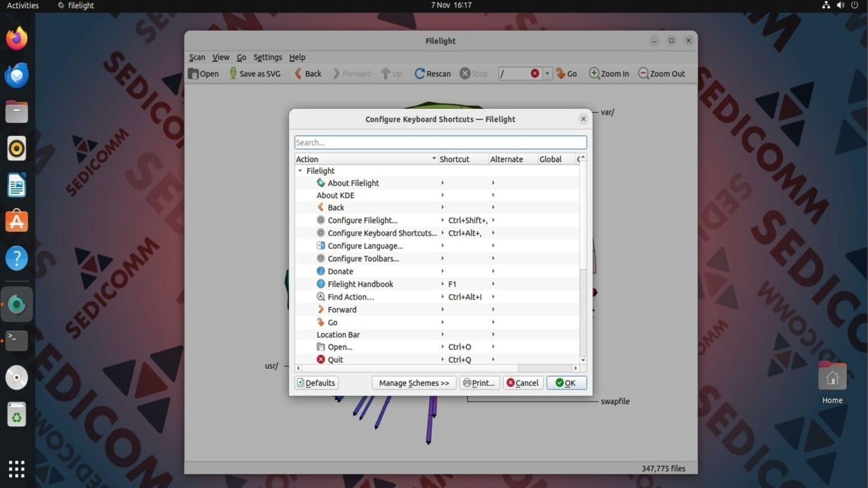Collapse the Filelight tree group

pos(300,171)
